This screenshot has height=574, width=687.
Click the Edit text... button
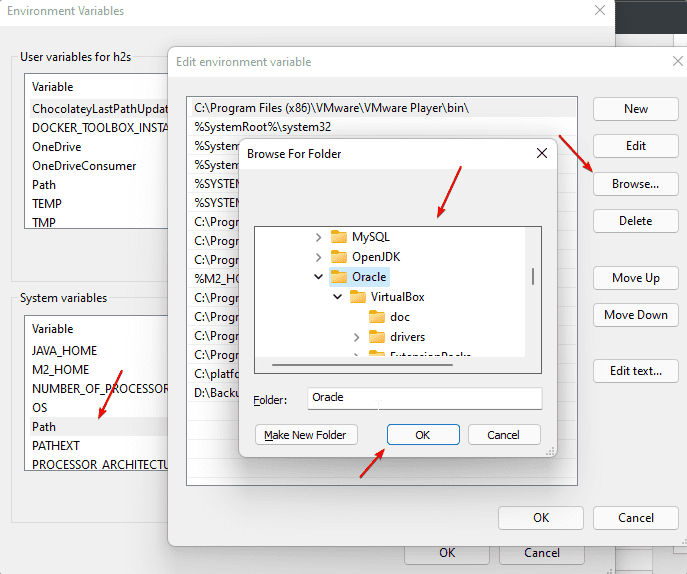coord(636,371)
